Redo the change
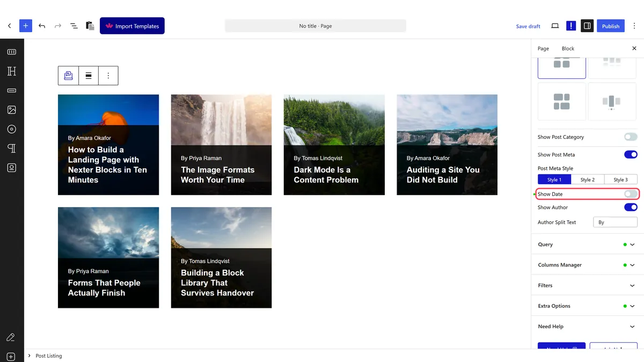Screen dimensions: 644x362 58,26
